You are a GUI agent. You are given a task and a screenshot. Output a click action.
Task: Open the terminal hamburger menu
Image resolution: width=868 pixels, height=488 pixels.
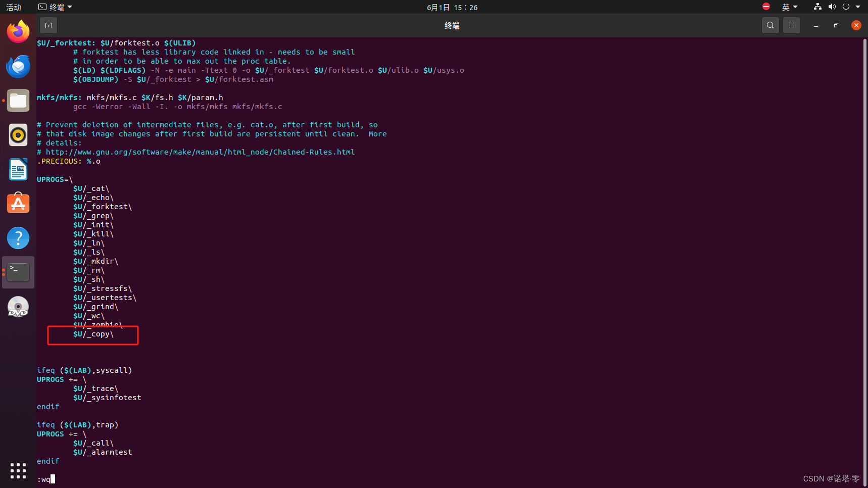pyautogui.click(x=791, y=25)
